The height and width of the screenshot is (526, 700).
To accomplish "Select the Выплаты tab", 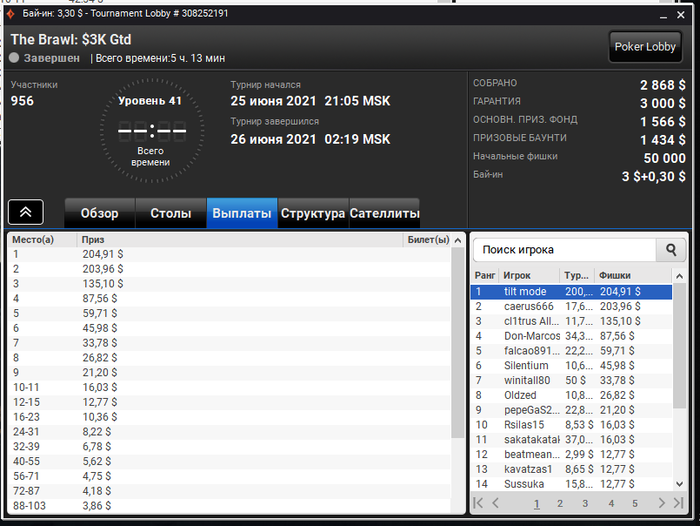I will (x=242, y=213).
